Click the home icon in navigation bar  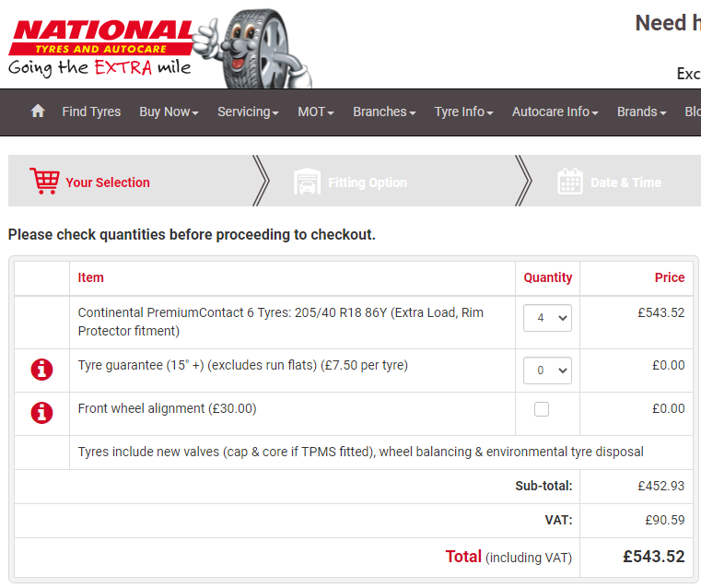[38, 112]
